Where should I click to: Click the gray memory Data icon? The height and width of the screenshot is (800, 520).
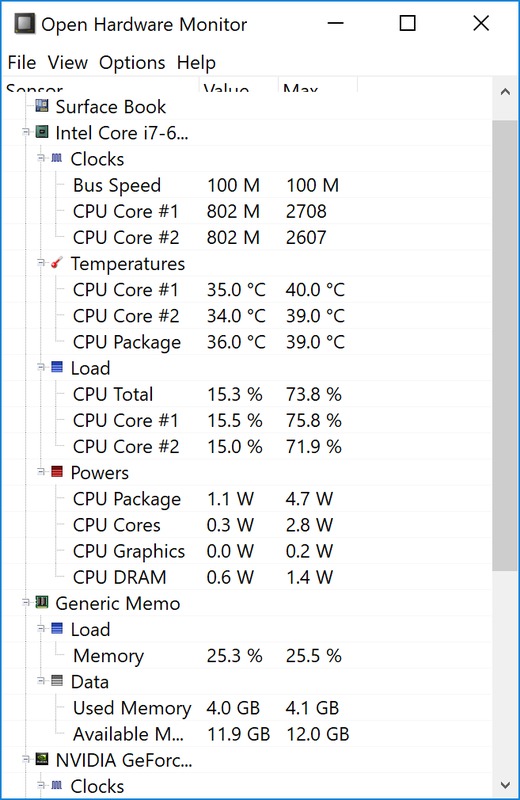(x=57, y=681)
